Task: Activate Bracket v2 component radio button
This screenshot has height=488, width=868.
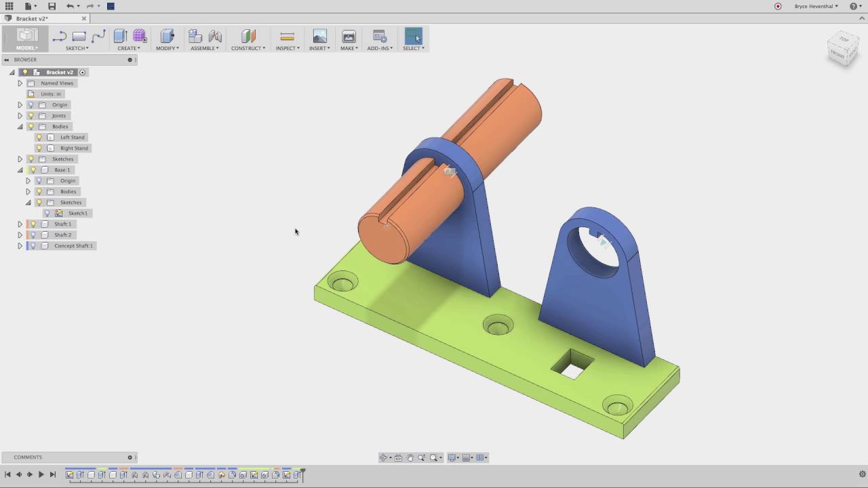Action: pos(83,72)
